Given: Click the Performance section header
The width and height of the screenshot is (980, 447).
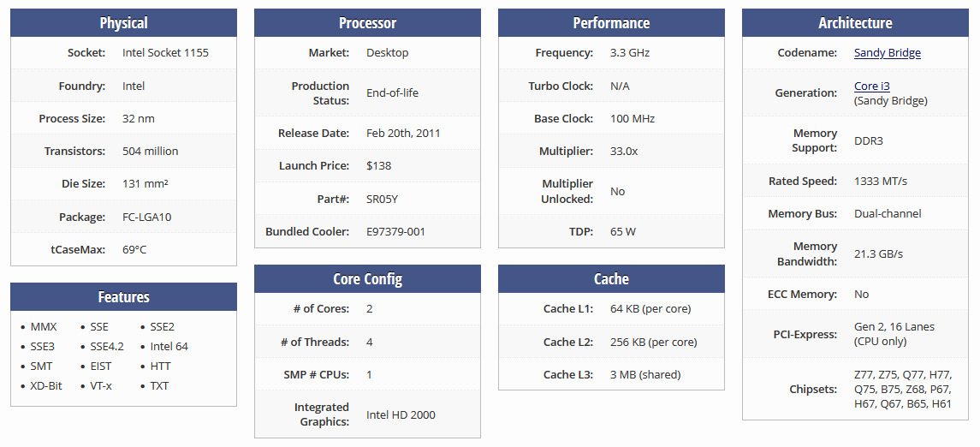Looking at the screenshot, I should pyautogui.click(x=611, y=23).
